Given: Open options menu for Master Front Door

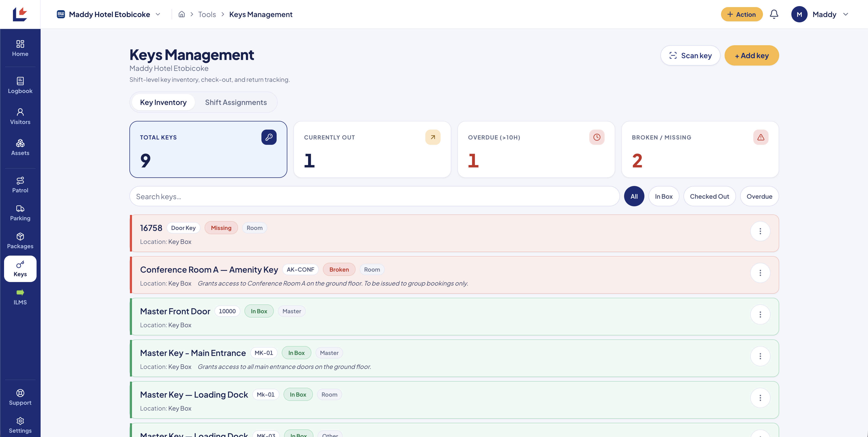Looking at the screenshot, I should tap(760, 315).
